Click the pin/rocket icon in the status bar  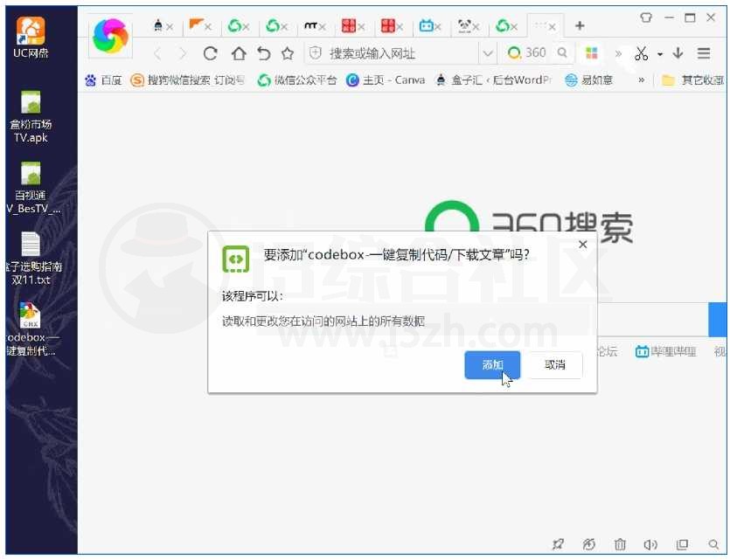(558, 543)
